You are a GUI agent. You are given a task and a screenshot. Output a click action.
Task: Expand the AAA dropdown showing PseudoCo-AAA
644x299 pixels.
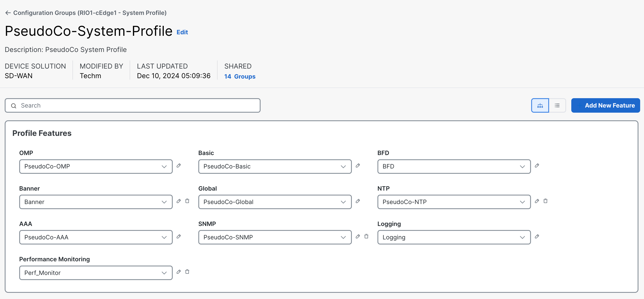tap(96, 237)
